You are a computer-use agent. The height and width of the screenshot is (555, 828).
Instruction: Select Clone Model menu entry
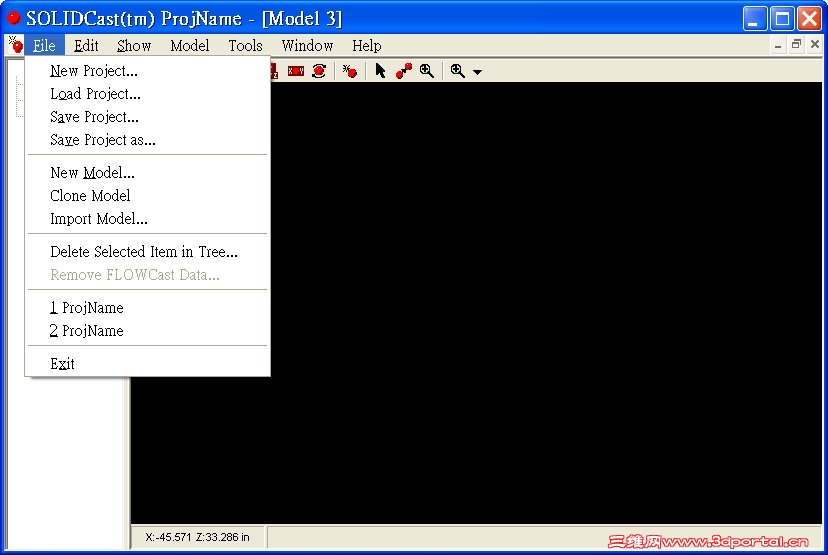click(x=147, y=196)
